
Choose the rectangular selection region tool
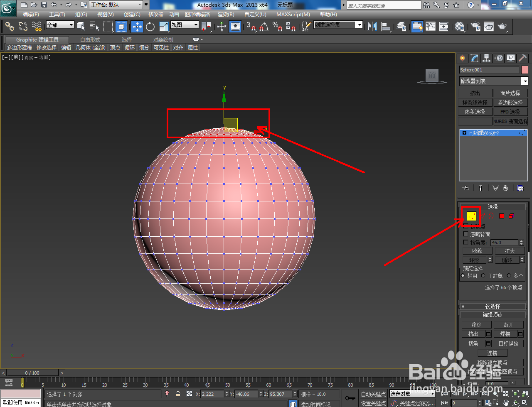pos(108,27)
